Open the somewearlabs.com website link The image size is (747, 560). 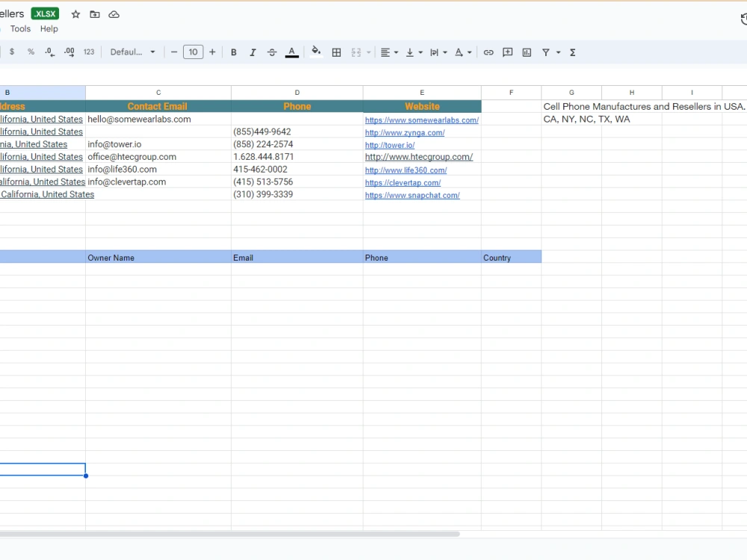[421, 120]
